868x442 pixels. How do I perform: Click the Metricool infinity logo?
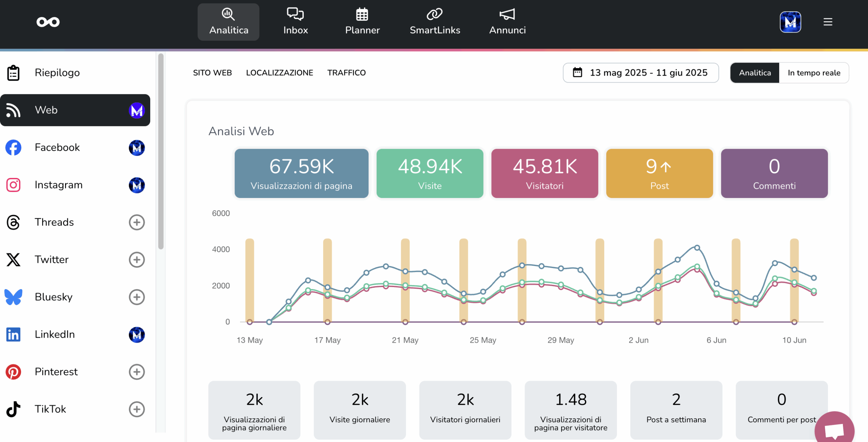(x=48, y=22)
